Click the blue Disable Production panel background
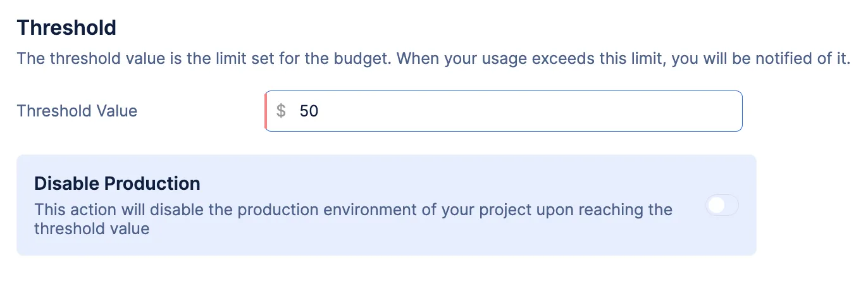This screenshot has height=281, width=868. [x=387, y=205]
